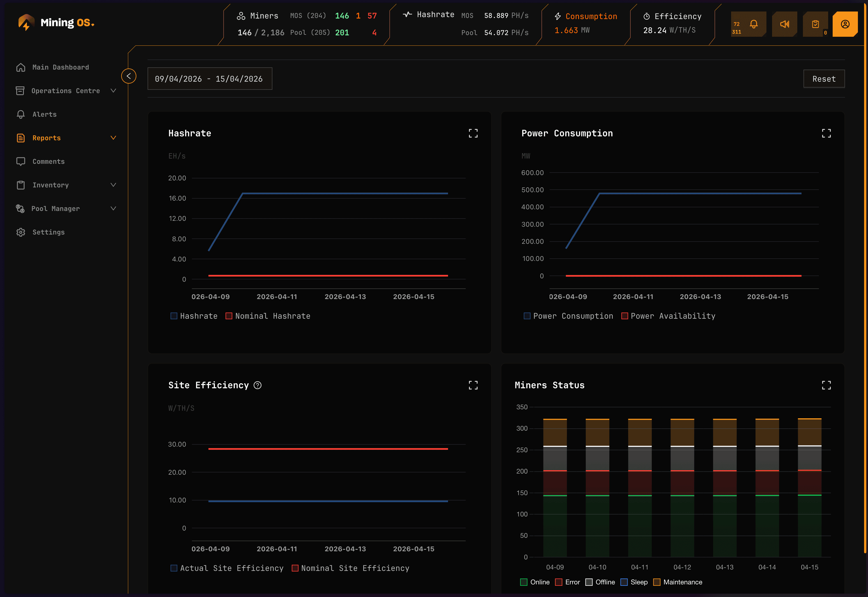Select Reports in the sidebar
868x597 pixels.
pos(46,138)
